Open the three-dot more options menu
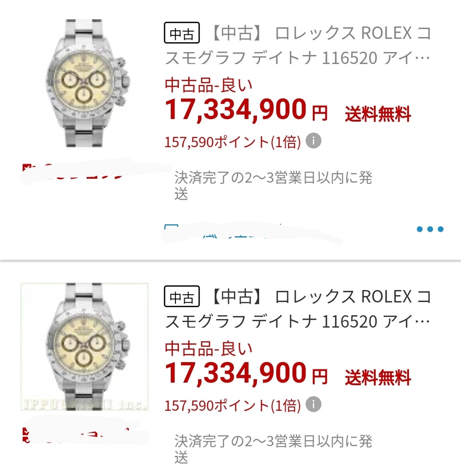 click(430, 229)
